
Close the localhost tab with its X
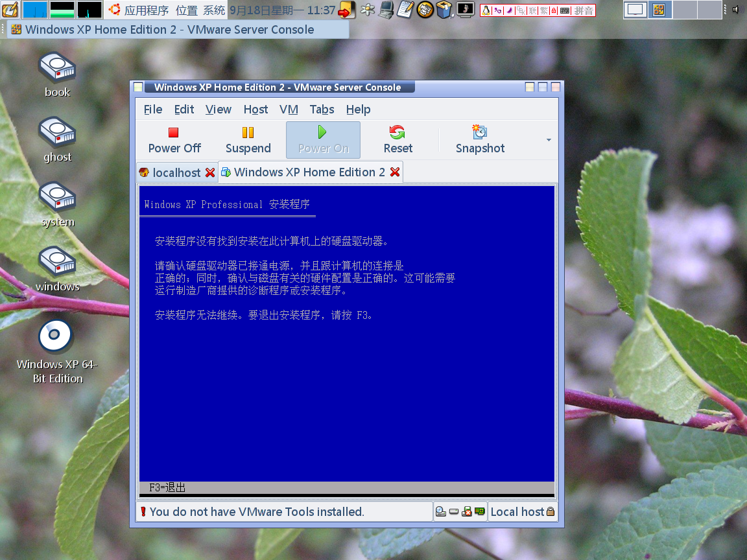(210, 172)
